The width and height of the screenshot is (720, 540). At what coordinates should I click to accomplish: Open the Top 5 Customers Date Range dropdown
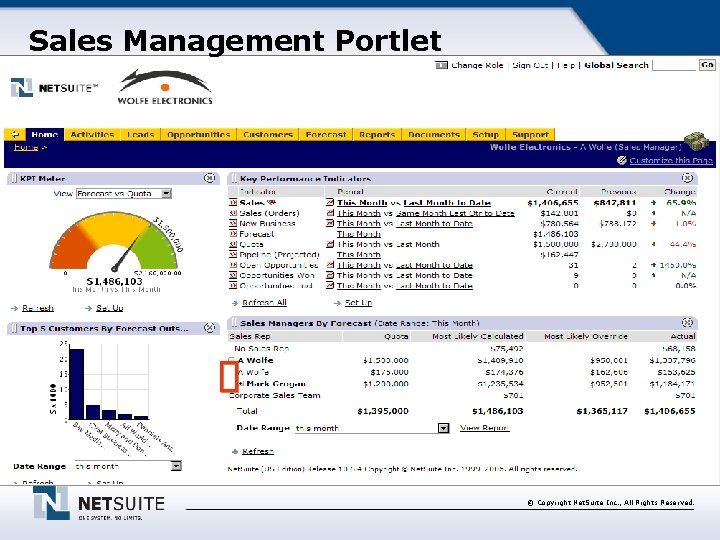click(x=176, y=466)
